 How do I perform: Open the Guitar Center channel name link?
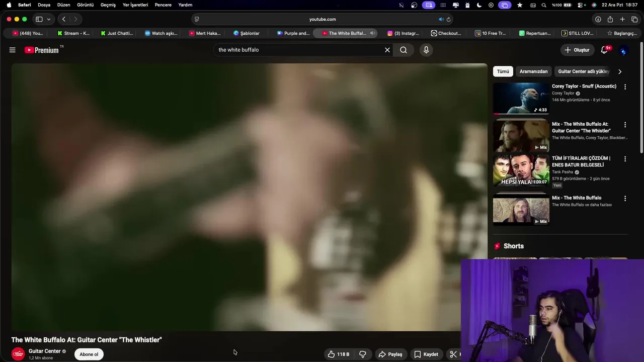(x=45, y=351)
